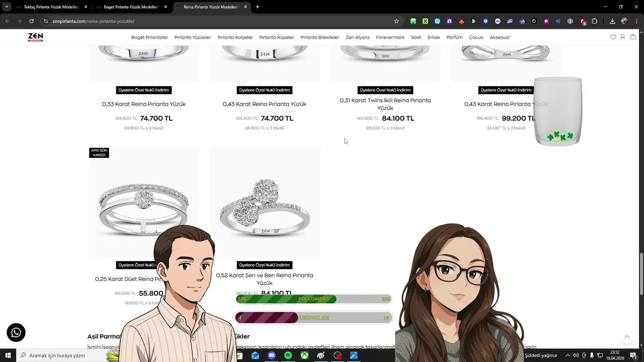Open the Pırlanta Küpeler menu
Image resolution: width=644 pixels, height=362 pixels.
(277, 37)
